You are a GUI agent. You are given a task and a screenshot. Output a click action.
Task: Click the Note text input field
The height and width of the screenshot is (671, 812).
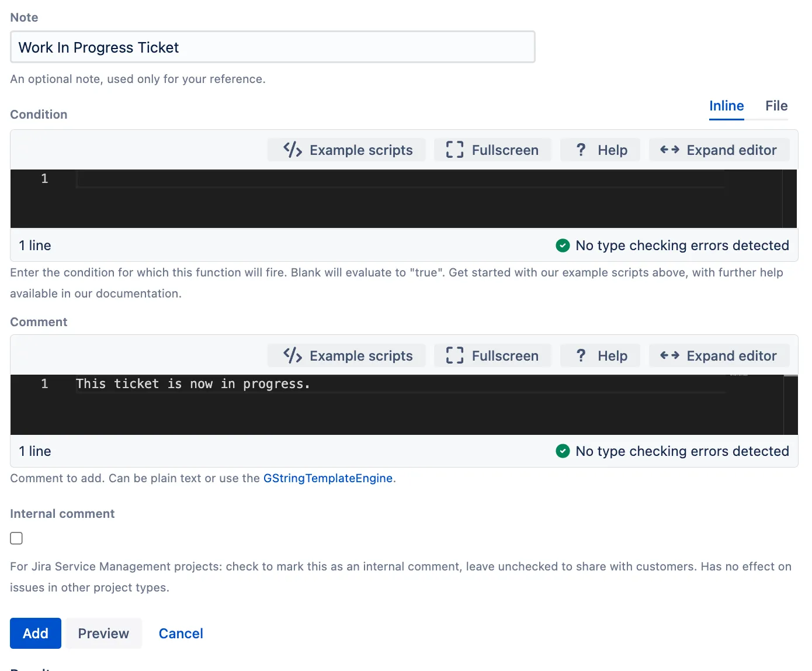(x=273, y=47)
